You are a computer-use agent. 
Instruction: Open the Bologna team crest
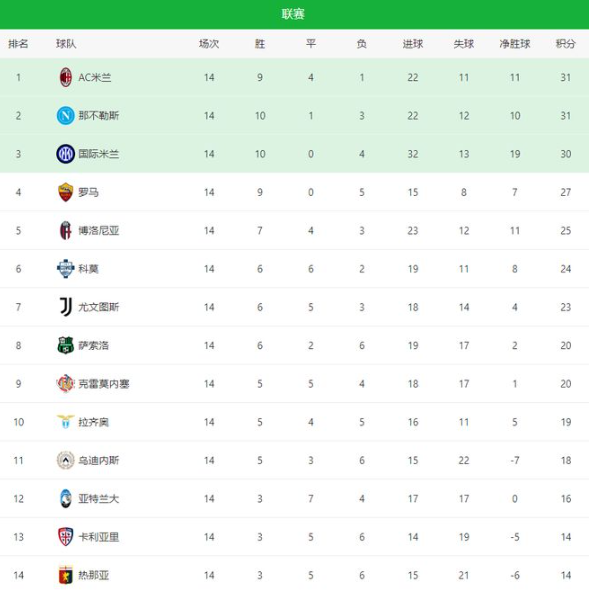[x=65, y=230]
